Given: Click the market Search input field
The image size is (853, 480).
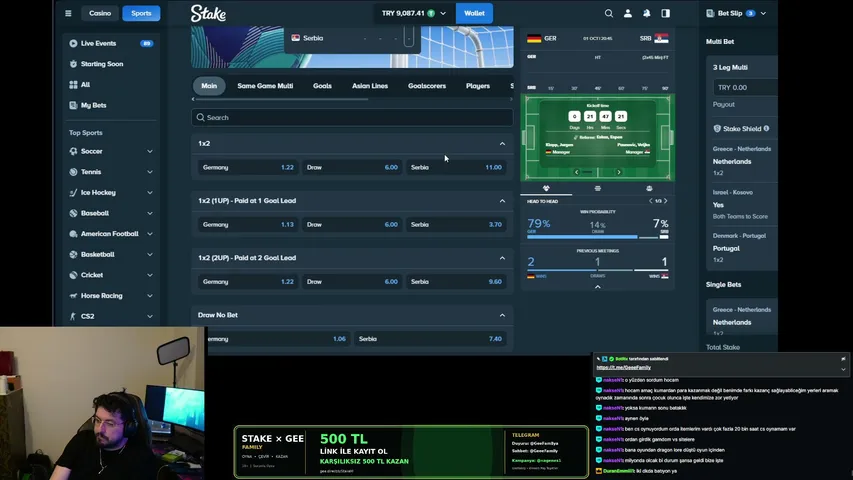Looking at the screenshot, I should (x=352, y=118).
